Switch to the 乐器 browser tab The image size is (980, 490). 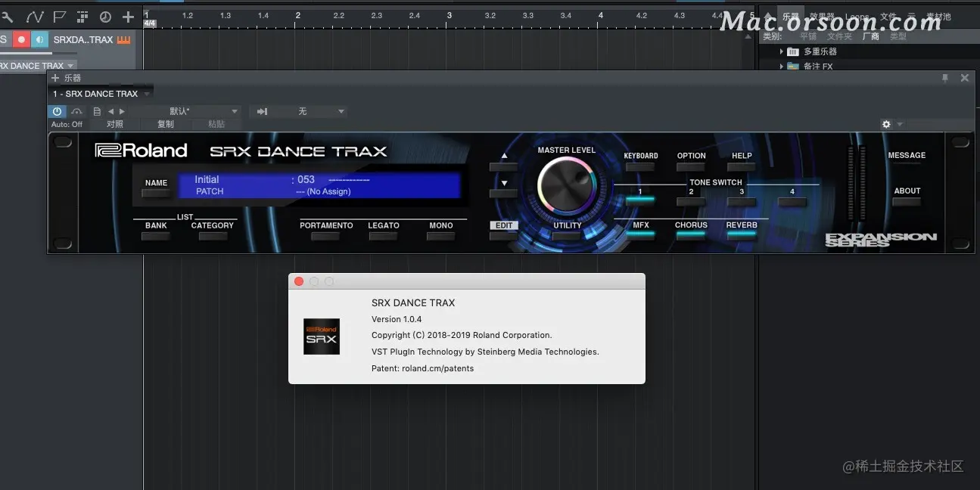point(790,17)
